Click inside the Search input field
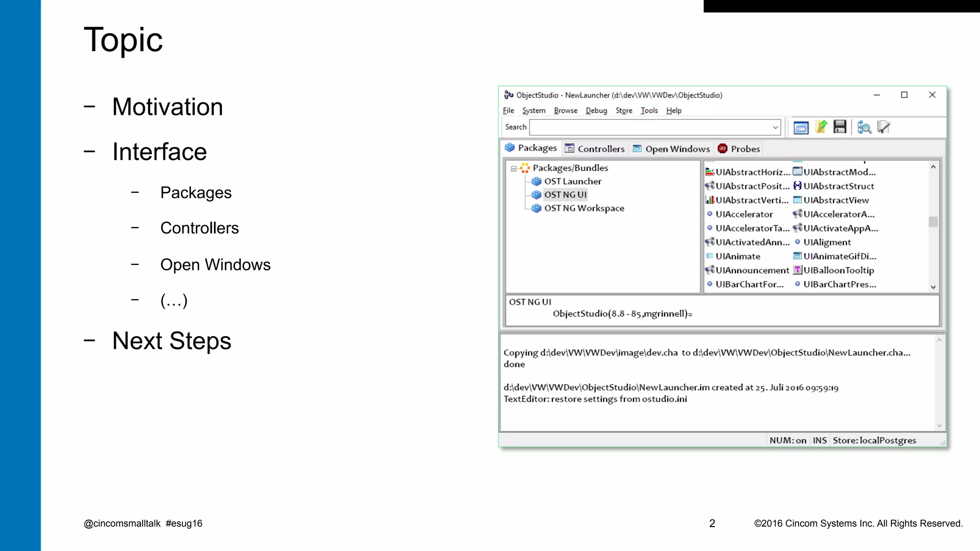 650,127
